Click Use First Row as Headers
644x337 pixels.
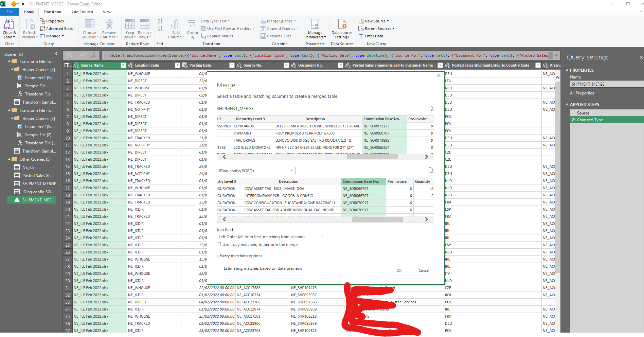[x=228, y=29]
